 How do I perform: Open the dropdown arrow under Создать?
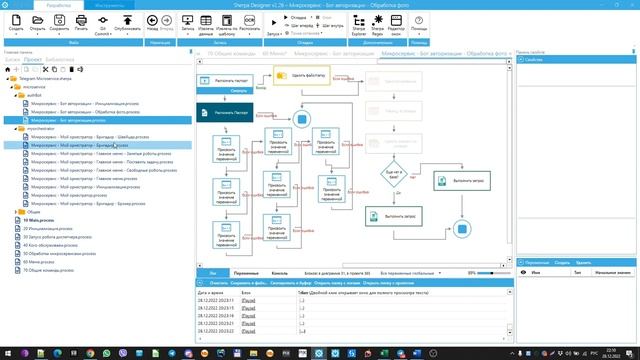[16, 34]
